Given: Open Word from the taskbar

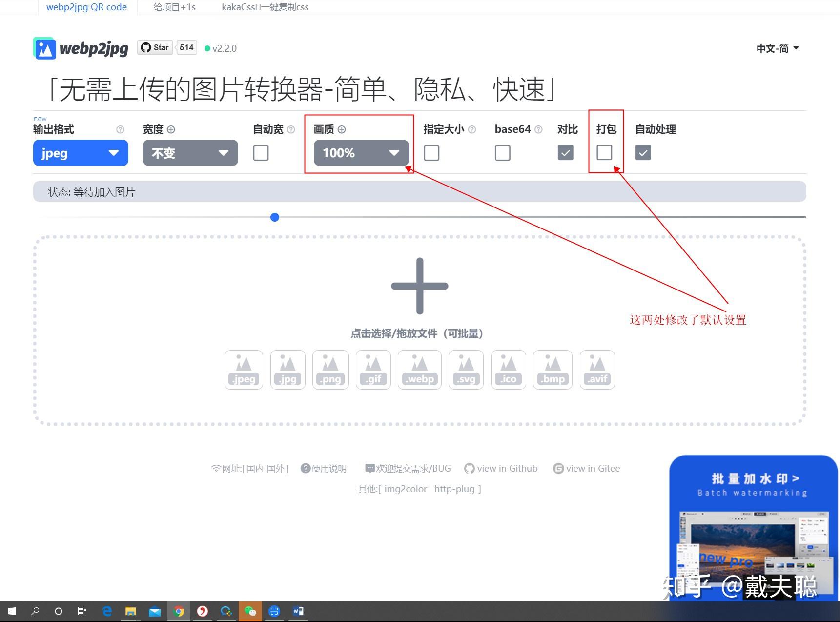Looking at the screenshot, I should (298, 611).
